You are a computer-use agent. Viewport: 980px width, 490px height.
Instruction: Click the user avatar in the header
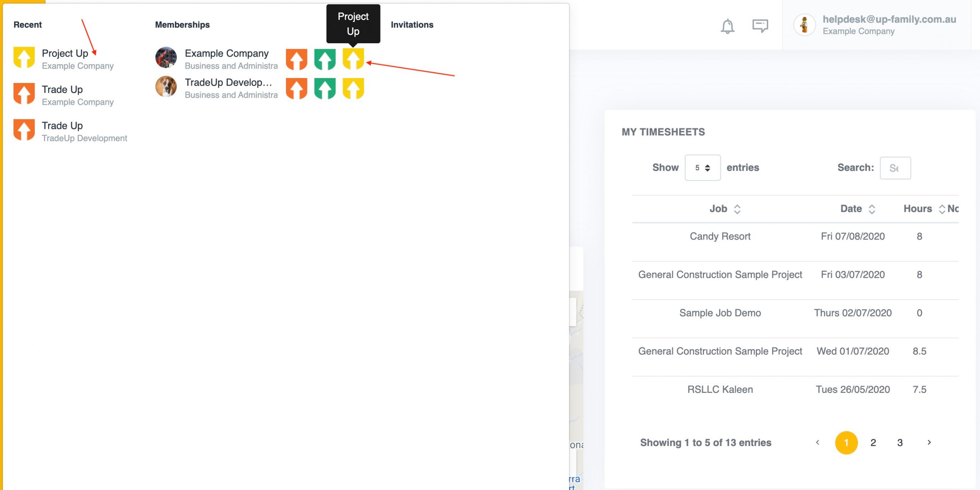coord(805,25)
